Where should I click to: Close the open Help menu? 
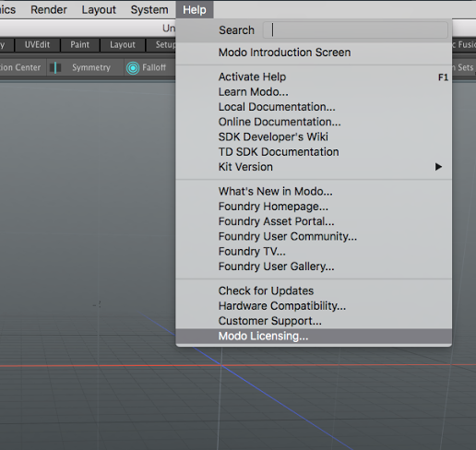[195, 10]
